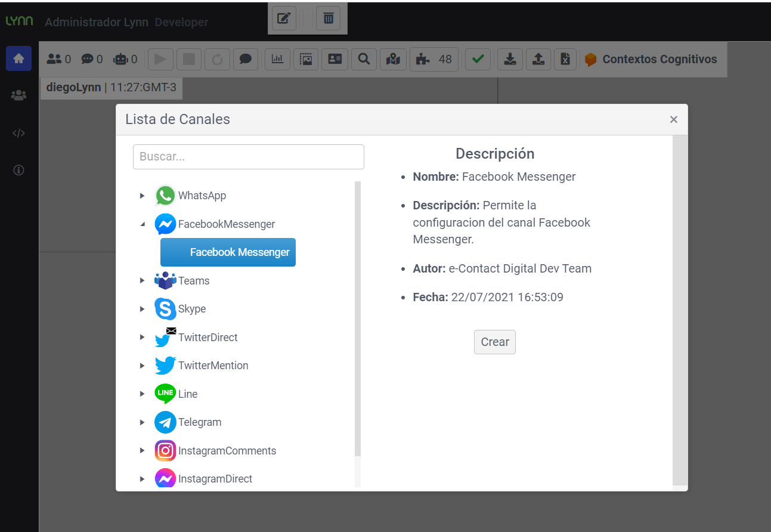Click the puzzle piece plugins button
Viewport: 771px width, 532px height.
434,59
